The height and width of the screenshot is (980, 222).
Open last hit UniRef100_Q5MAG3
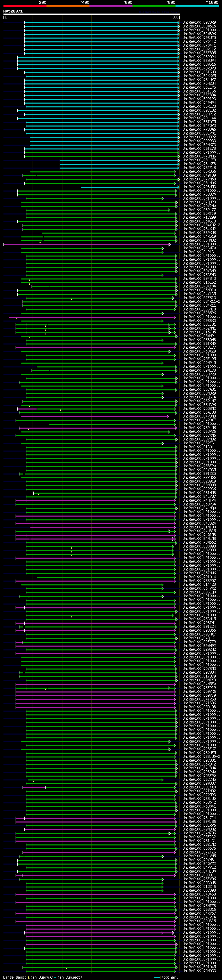[199, 971]
